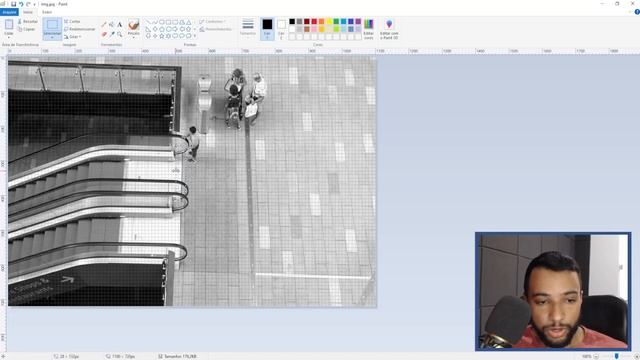
Task: Switch to the Início ribbon tab
Action: coord(28,12)
